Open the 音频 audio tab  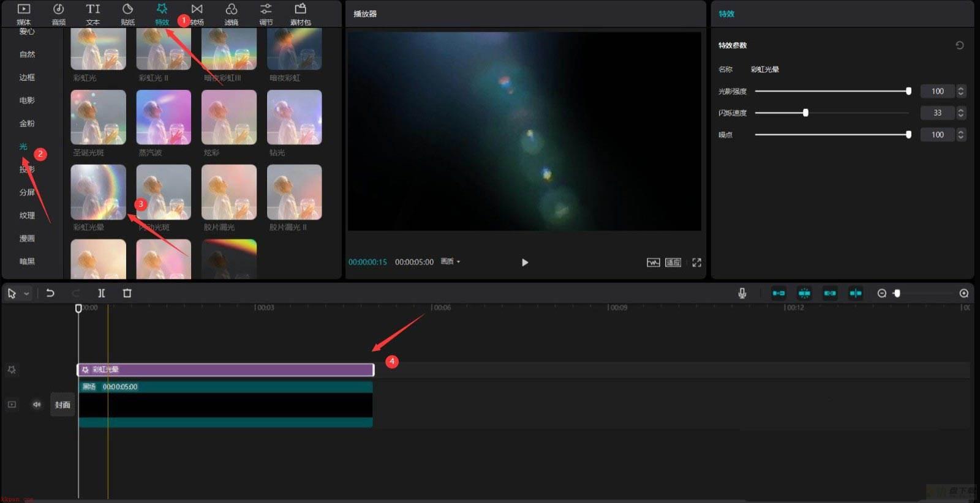58,14
